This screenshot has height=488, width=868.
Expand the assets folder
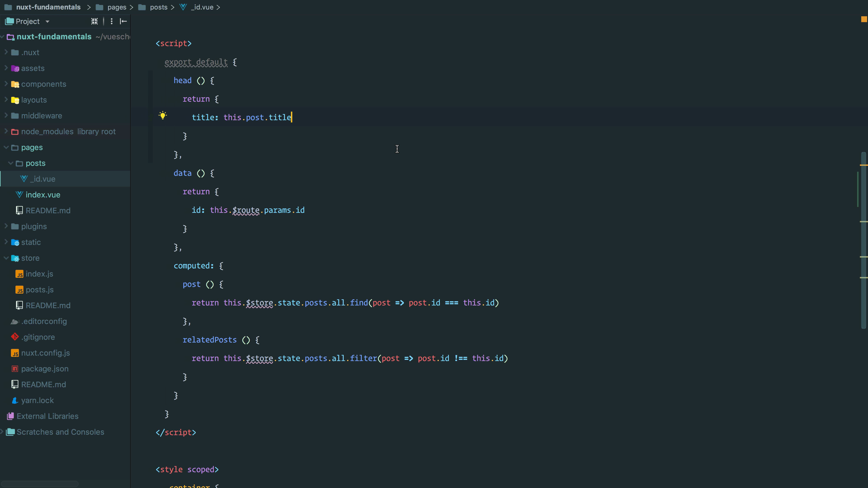pyautogui.click(x=6, y=68)
